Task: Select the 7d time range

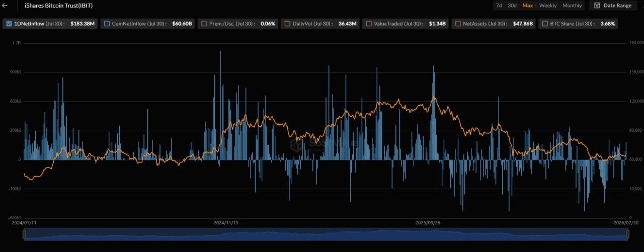Action: click(x=499, y=6)
